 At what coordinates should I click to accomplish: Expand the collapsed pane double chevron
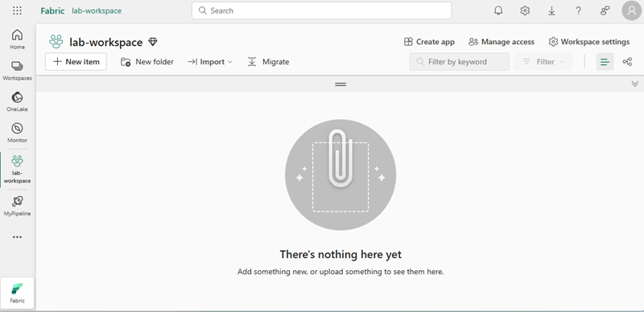pyautogui.click(x=635, y=84)
